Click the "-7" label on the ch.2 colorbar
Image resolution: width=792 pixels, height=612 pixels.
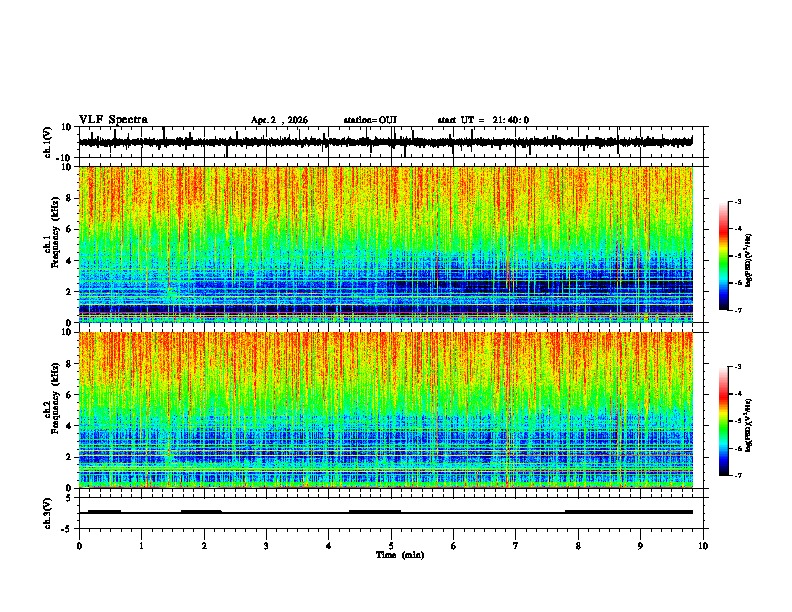point(738,475)
